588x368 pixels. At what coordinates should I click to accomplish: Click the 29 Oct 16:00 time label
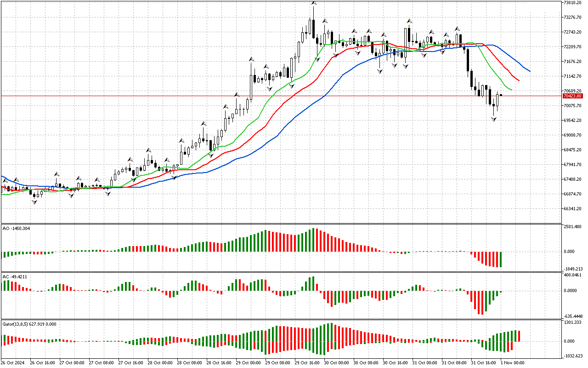pos(307,362)
